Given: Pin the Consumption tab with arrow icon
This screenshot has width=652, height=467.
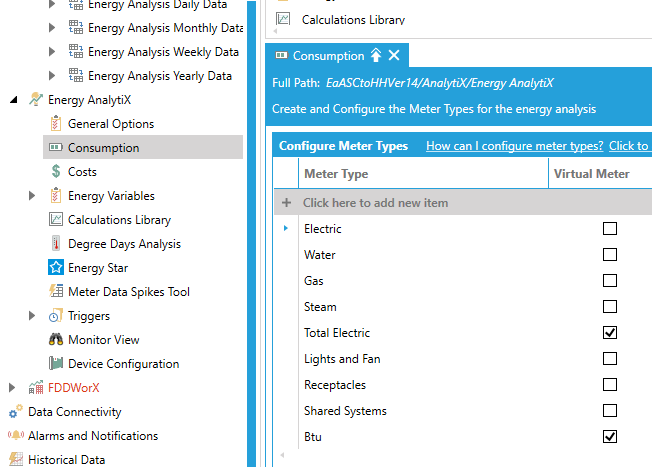Looking at the screenshot, I should (376, 56).
